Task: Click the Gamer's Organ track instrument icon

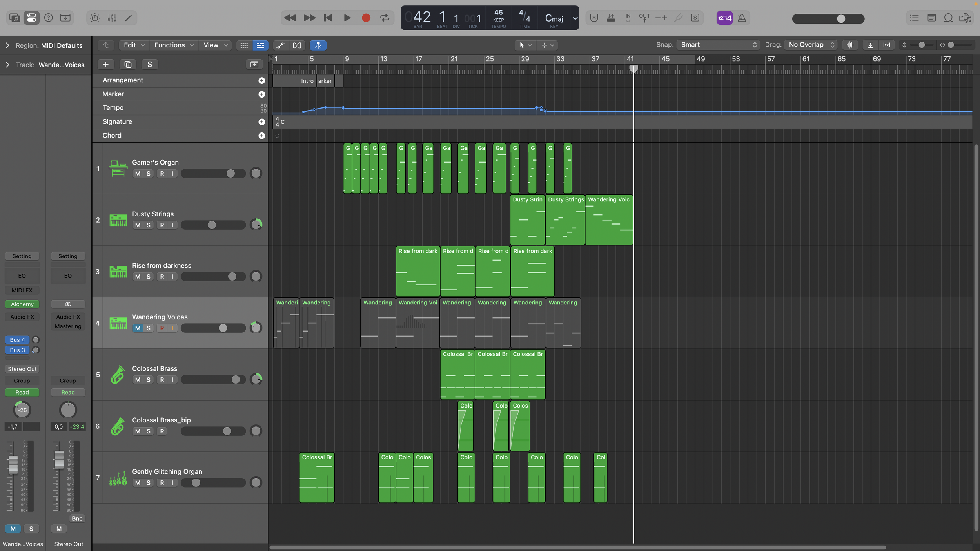Action: click(118, 169)
